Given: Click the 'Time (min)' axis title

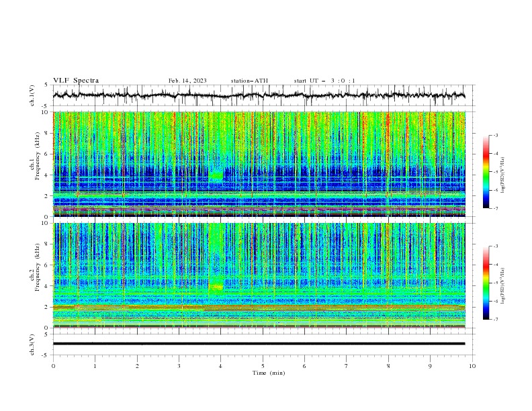Looking at the screenshot, I should (x=269, y=373).
